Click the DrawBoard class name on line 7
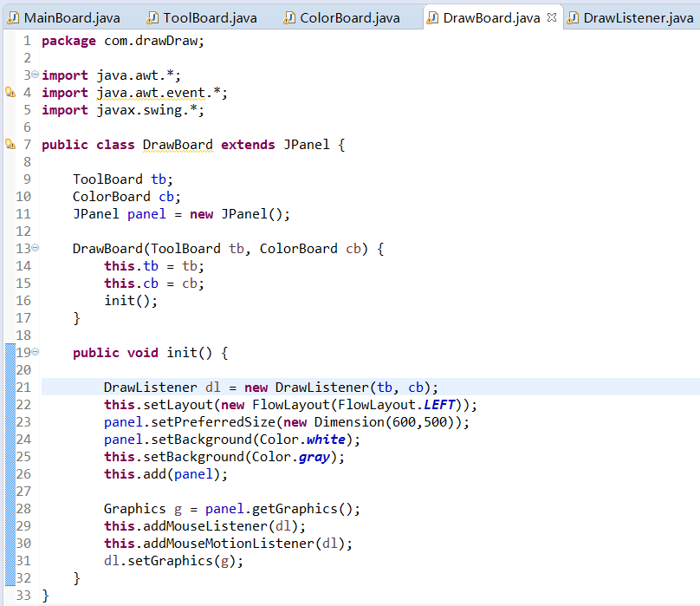The height and width of the screenshot is (606, 700). [178, 145]
